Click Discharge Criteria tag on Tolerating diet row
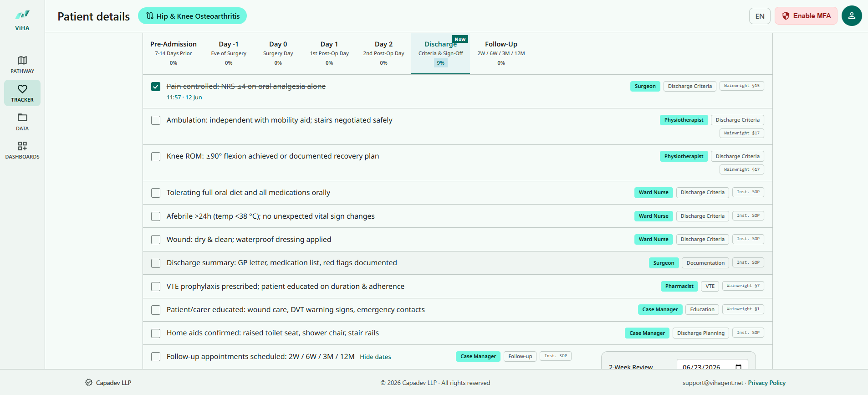Image resolution: width=868 pixels, height=395 pixels. 702,192
